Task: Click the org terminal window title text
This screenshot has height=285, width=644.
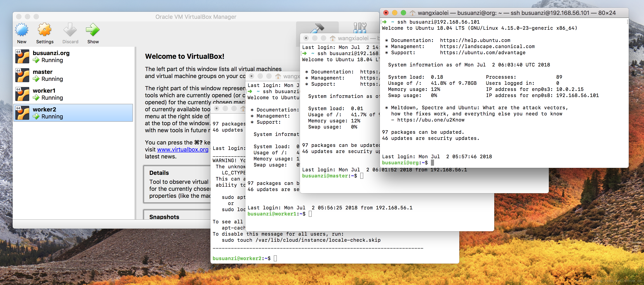Action: coord(517,13)
